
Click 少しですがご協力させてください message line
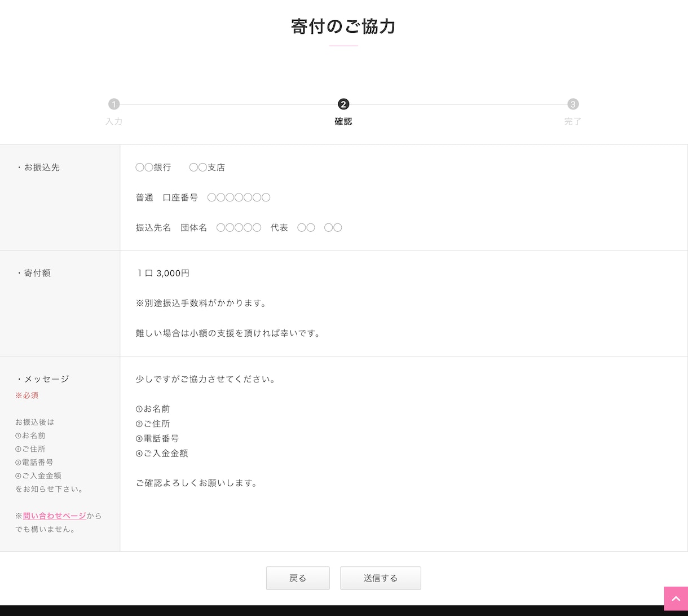coord(205,379)
